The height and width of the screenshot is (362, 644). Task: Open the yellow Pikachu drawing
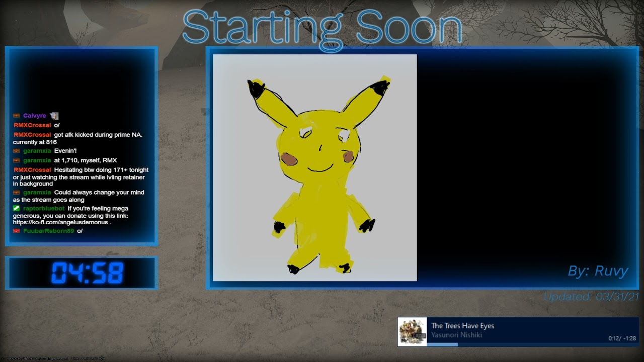pos(315,168)
